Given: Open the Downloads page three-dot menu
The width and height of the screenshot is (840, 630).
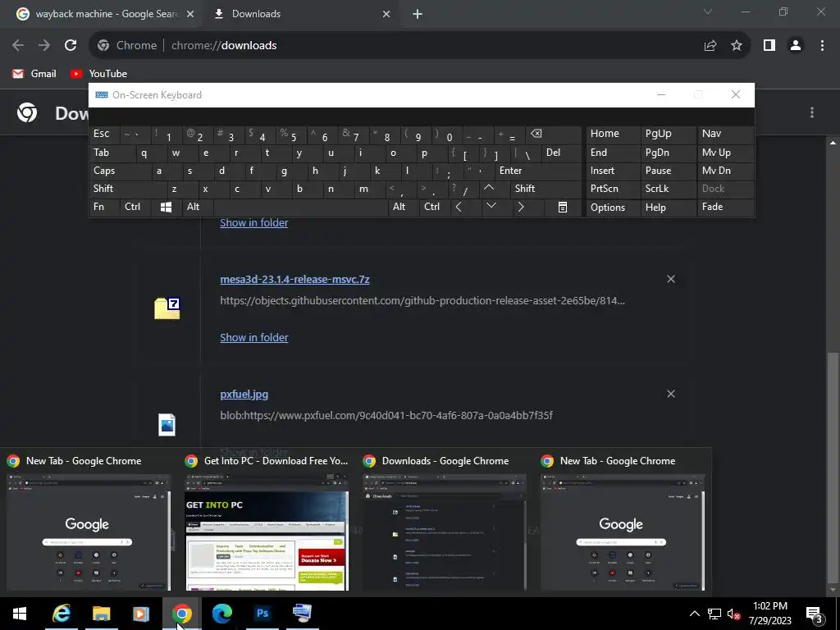Looking at the screenshot, I should (812, 112).
